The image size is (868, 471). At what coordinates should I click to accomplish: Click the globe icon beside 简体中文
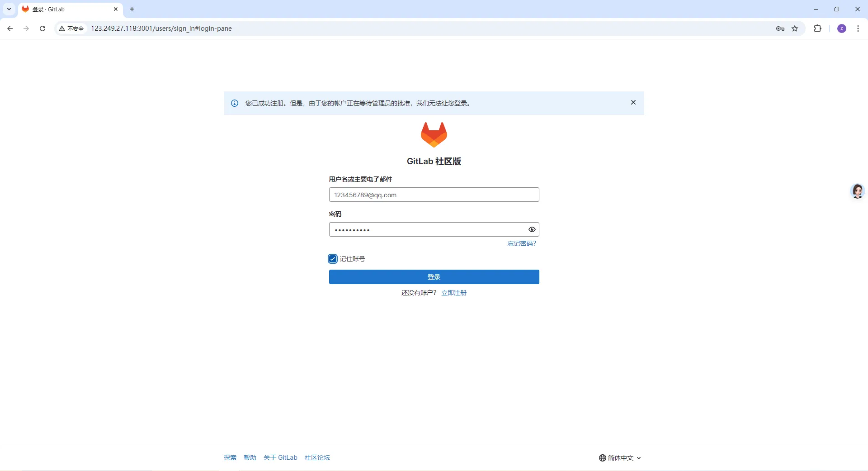click(x=603, y=458)
